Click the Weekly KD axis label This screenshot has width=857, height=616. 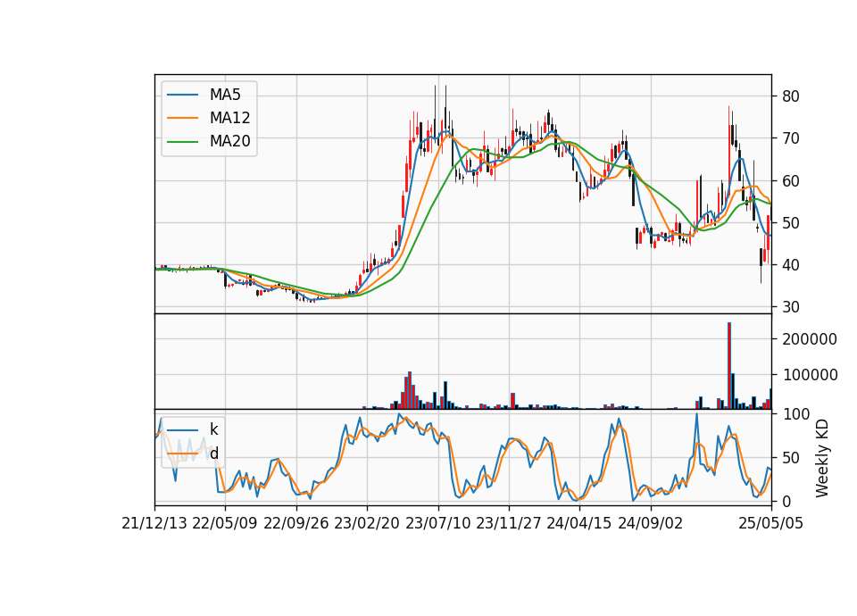[x=822, y=458]
